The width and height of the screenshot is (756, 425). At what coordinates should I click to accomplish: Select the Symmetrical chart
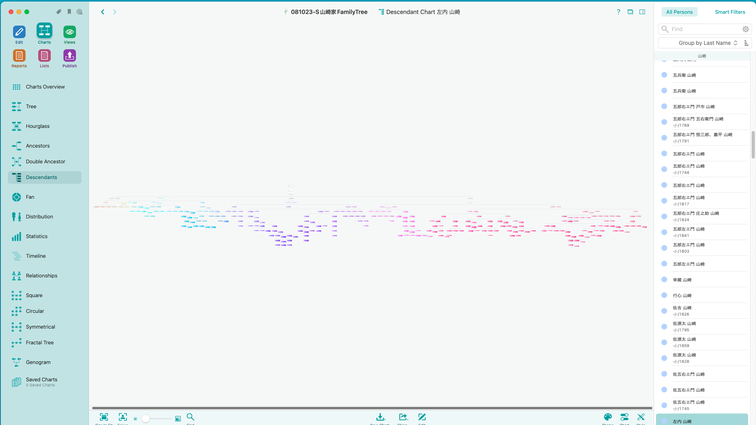[44, 327]
